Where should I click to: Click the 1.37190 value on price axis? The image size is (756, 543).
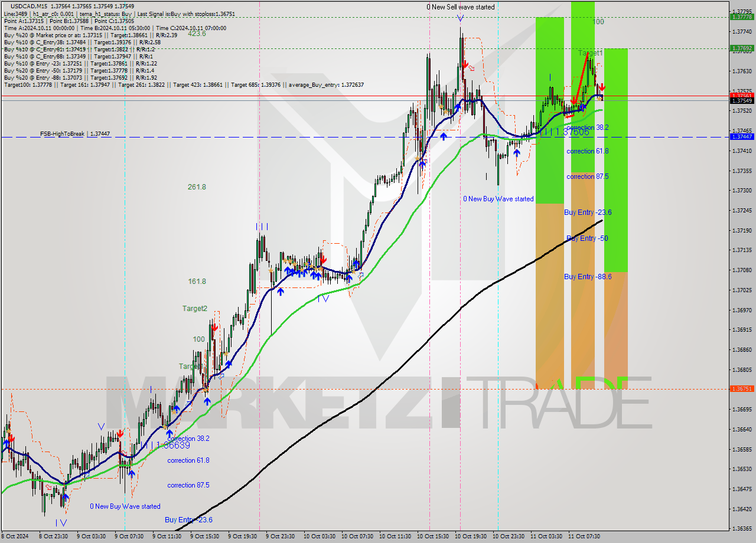tap(742, 230)
